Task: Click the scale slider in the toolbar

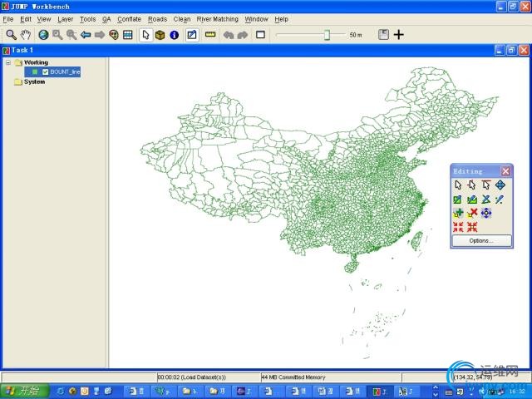Action: click(327, 35)
